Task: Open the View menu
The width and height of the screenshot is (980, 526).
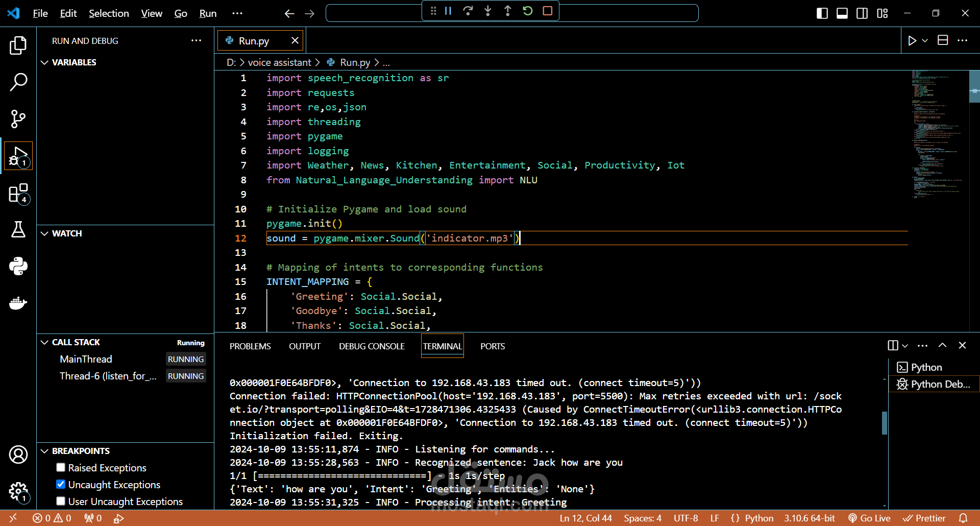Action: [152, 13]
